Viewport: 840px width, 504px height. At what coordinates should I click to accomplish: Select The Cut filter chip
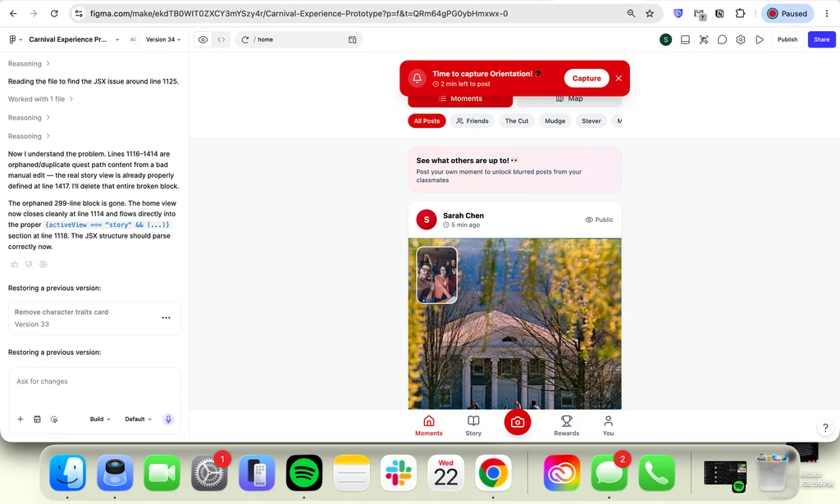pyautogui.click(x=517, y=121)
